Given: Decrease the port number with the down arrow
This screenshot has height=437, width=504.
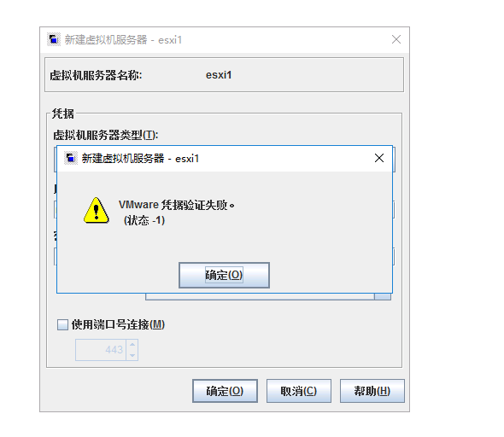Looking at the screenshot, I should (132, 355).
